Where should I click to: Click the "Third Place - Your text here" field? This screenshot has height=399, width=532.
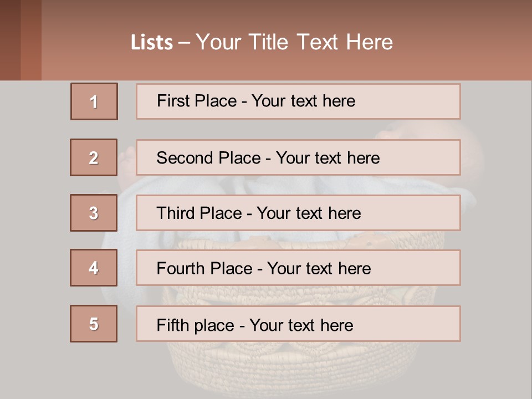click(298, 213)
